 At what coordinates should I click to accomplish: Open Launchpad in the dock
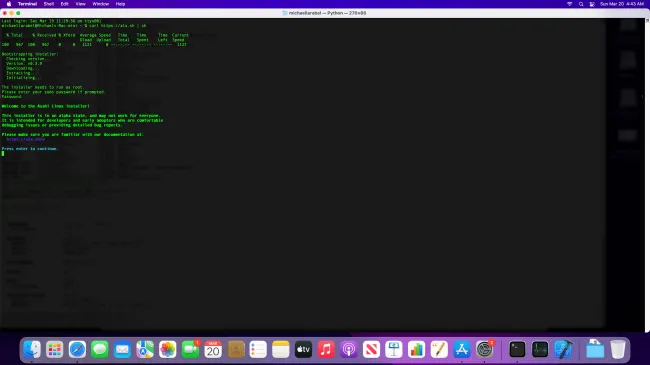54,349
